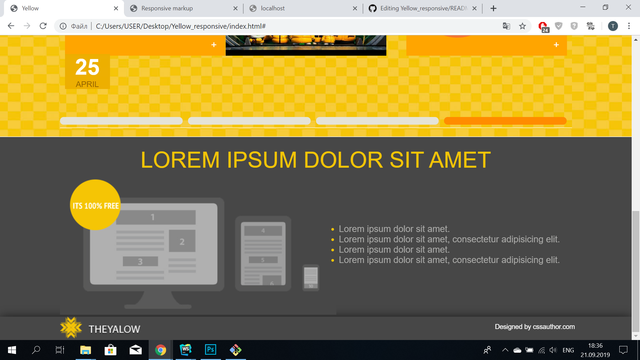Viewport: 640px width, 360px height.
Task: Open the Mail app from the taskbar
Action: (136, 350)
